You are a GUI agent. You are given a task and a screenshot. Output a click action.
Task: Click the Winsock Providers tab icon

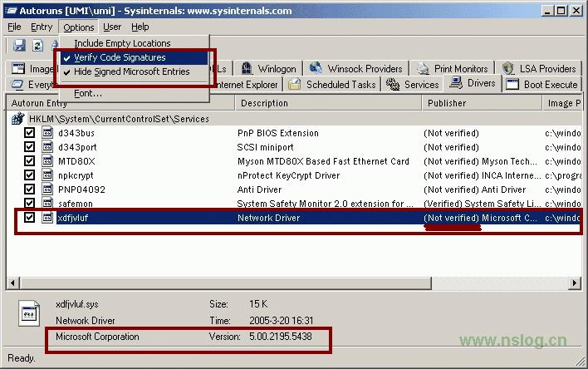316,68
